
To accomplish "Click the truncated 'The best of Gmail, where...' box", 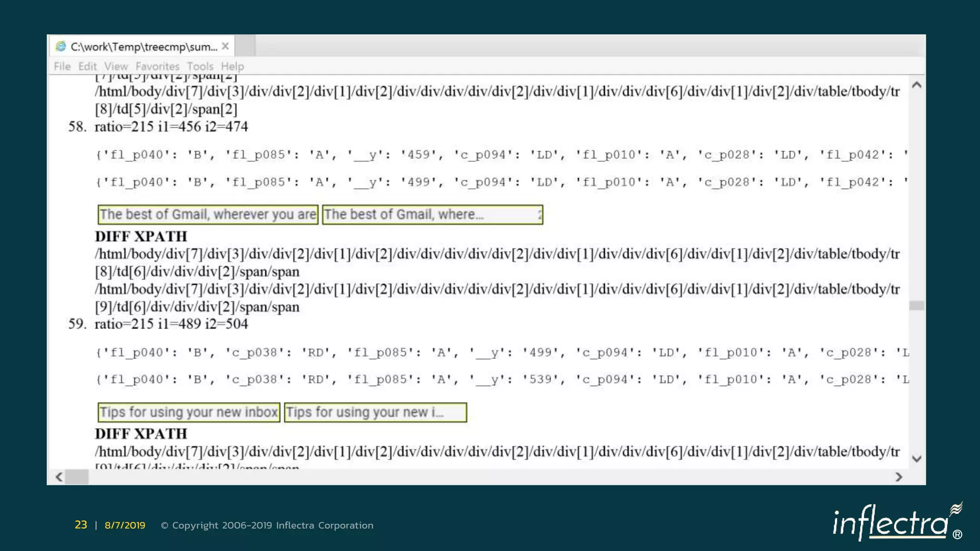I will (433, 214).
